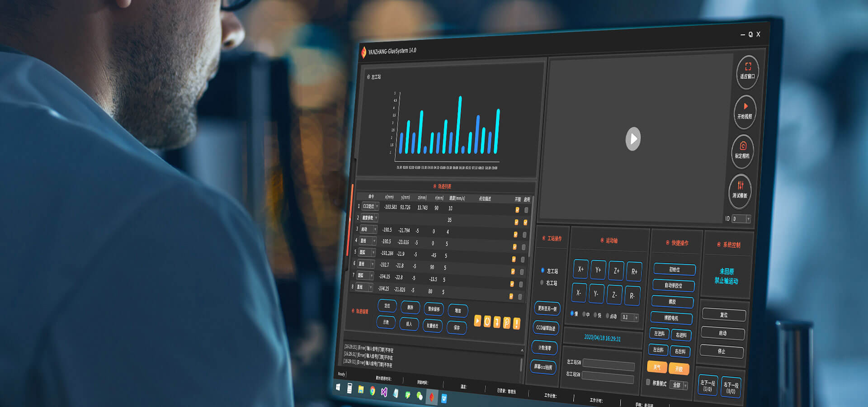Click the error log vertical scrollbar
The image size is (868, 407).
coord(521,365)
